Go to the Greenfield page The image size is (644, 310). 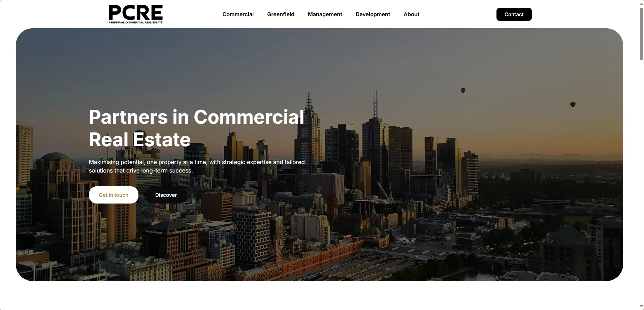click(x=281, y=14)
